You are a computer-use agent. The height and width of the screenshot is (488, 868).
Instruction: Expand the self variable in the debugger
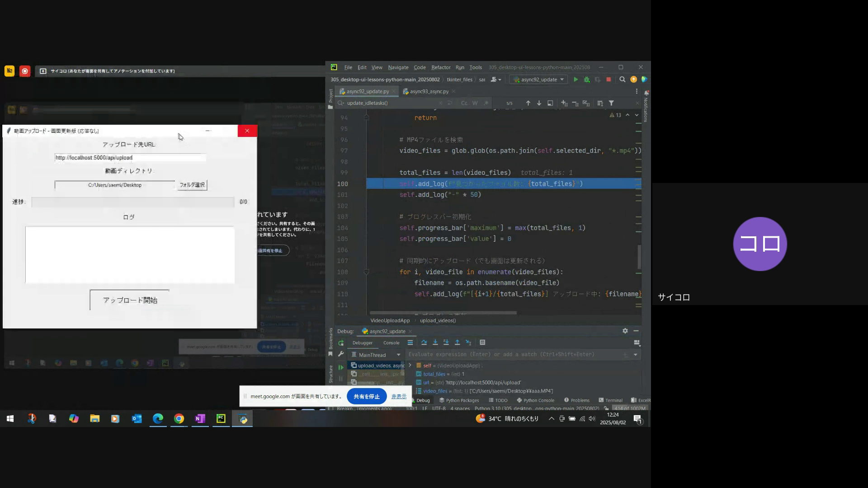point(410,366)
